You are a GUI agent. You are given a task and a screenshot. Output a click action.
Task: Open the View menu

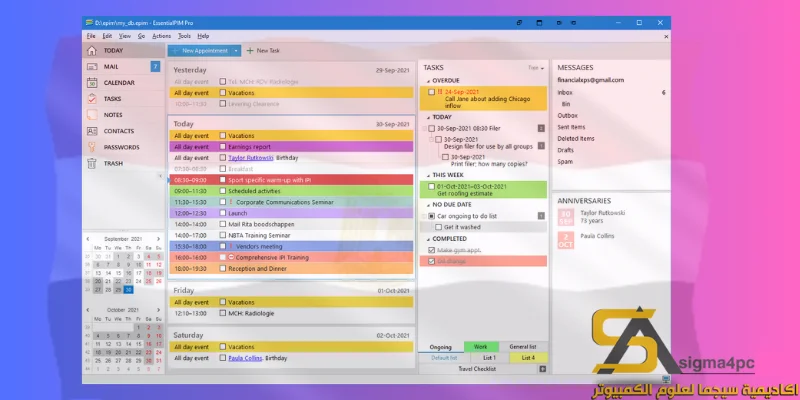point(124,36)
